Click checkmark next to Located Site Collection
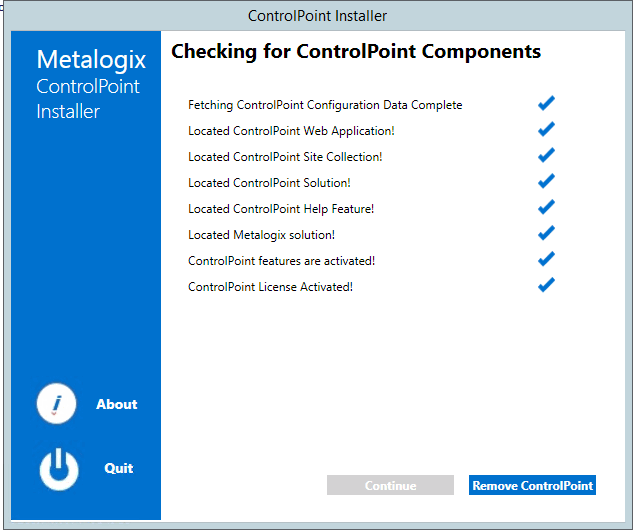 [x=546, y=155]
